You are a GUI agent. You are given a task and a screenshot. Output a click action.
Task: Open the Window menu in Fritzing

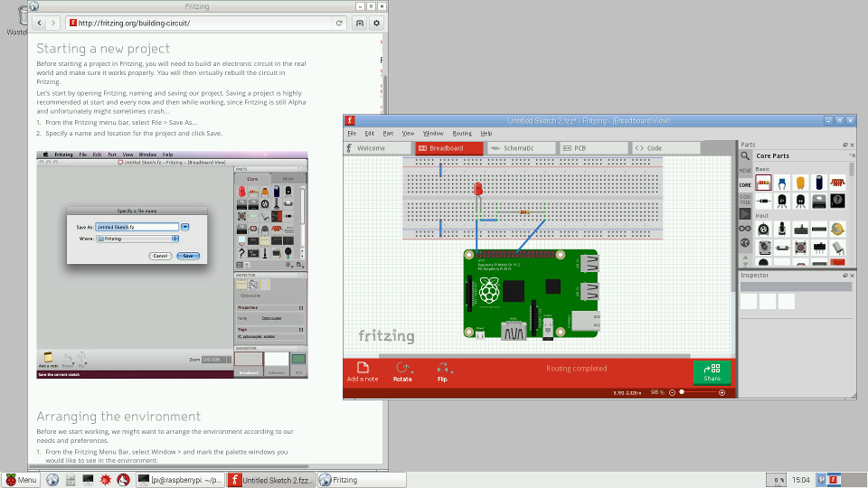tap(433, 134)
